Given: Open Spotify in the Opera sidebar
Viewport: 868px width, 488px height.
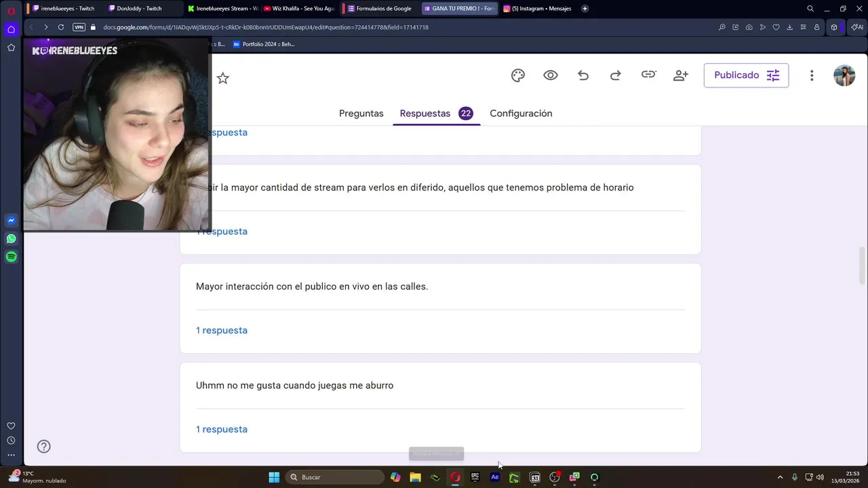Looking at the screenshot, I should 11,257.
